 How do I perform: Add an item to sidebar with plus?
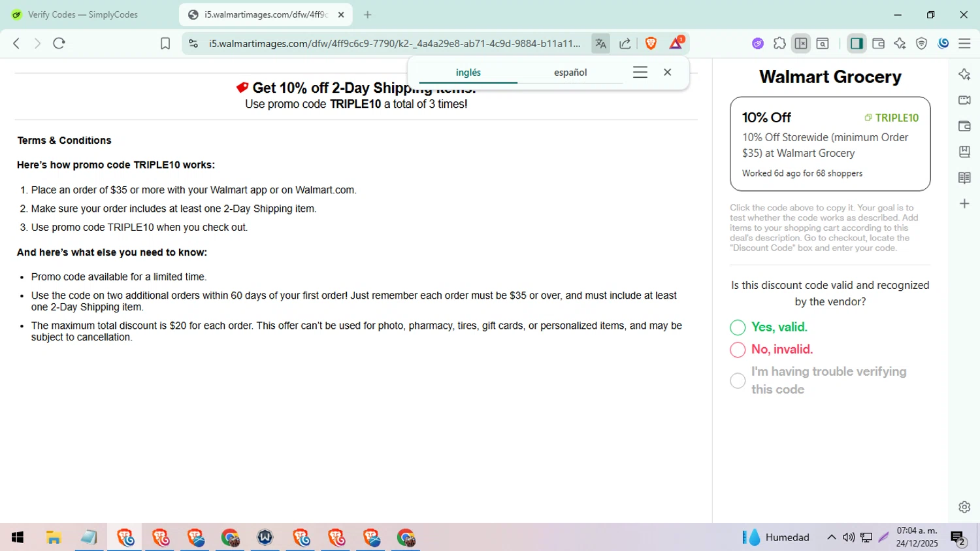[964, 204]
